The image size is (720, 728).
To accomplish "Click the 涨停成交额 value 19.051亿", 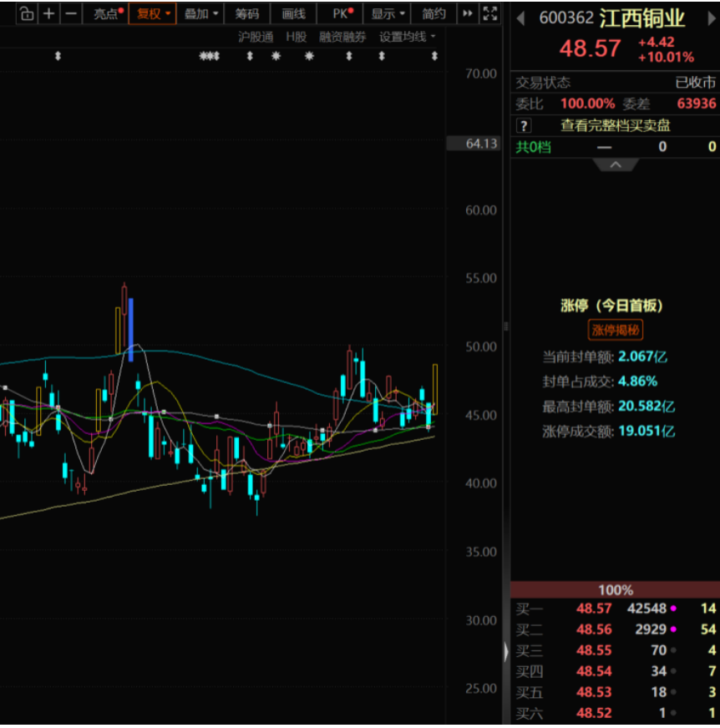I will 646,431.
